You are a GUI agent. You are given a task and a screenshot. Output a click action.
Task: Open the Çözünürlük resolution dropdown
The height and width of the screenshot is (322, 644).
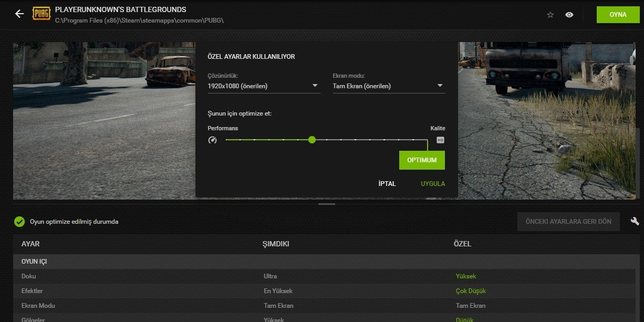tap(264, 86)
